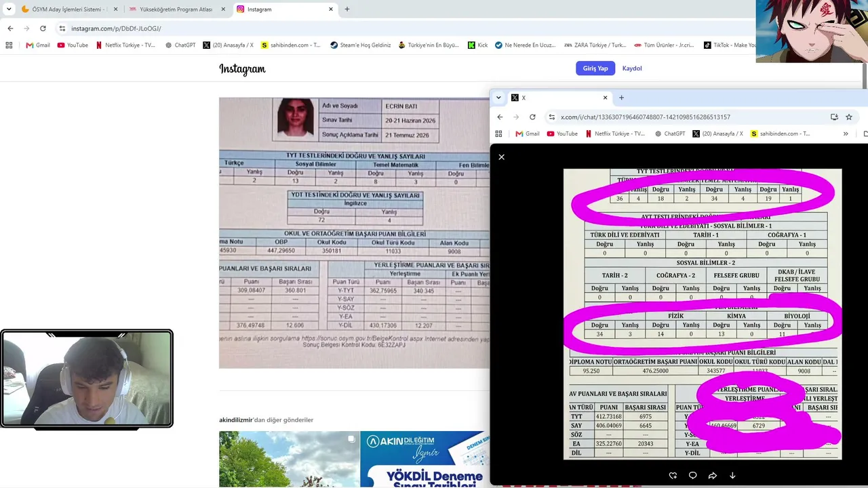The width and height of the screenshot is (868, 488).
Task: Open Netflix Türkiye bookmark in the X window
Action: coord(615,134)
